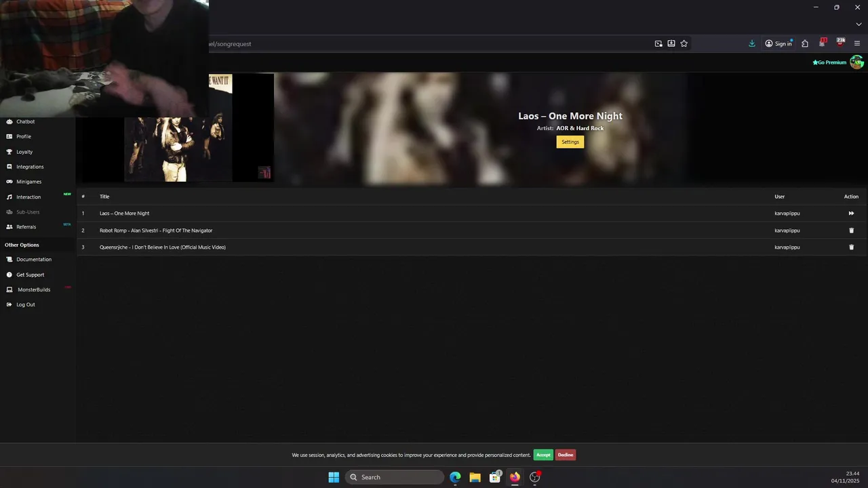Viewport: 868px width, 488px height.
Task: Open the Profile sidebar item
Action: [x=24, y=137]
